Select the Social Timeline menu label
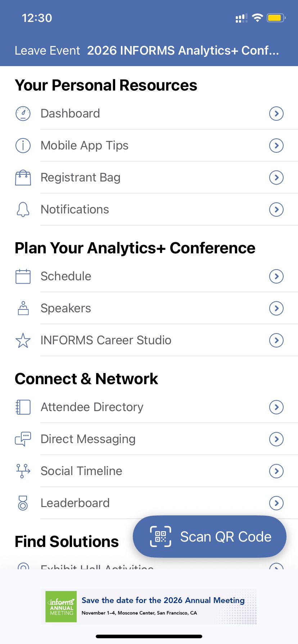The image size is (298, 644). 81,471
